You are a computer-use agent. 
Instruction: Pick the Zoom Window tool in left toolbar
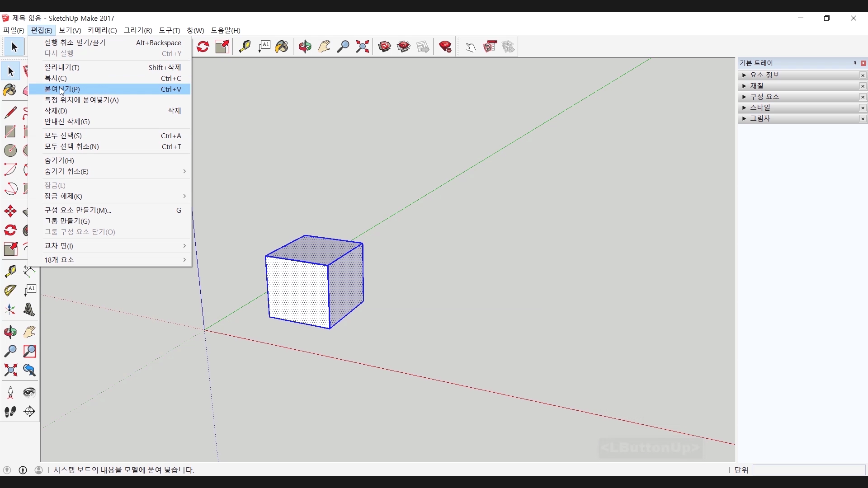click(x=29, y=351)
